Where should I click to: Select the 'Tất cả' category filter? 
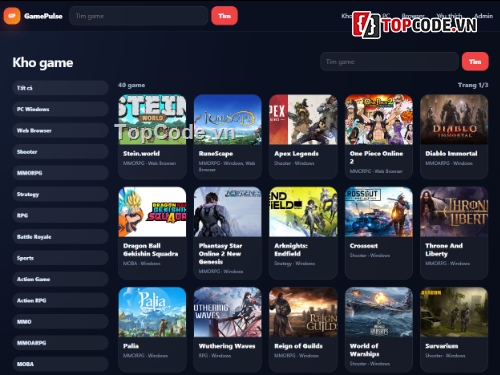(60, 88)
